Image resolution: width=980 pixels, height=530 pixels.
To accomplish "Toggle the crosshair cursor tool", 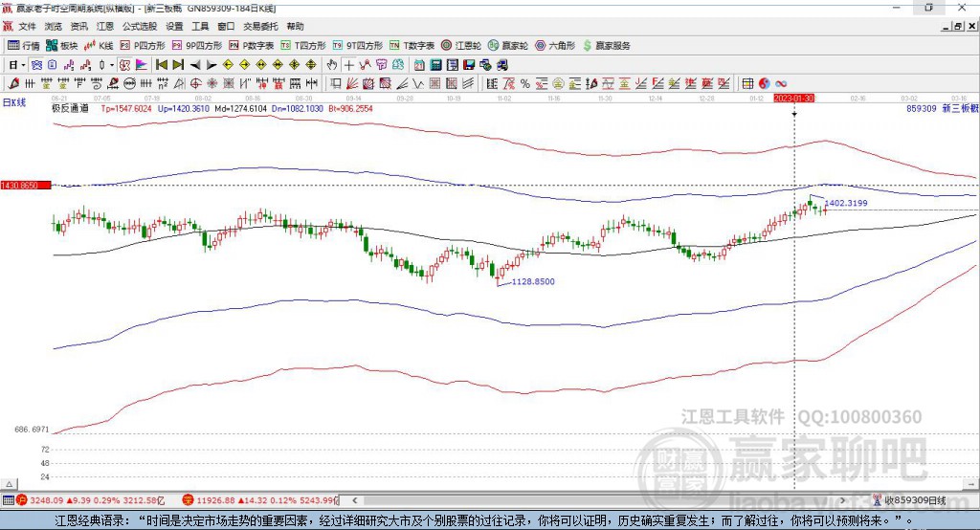I will tap(348, 65).
